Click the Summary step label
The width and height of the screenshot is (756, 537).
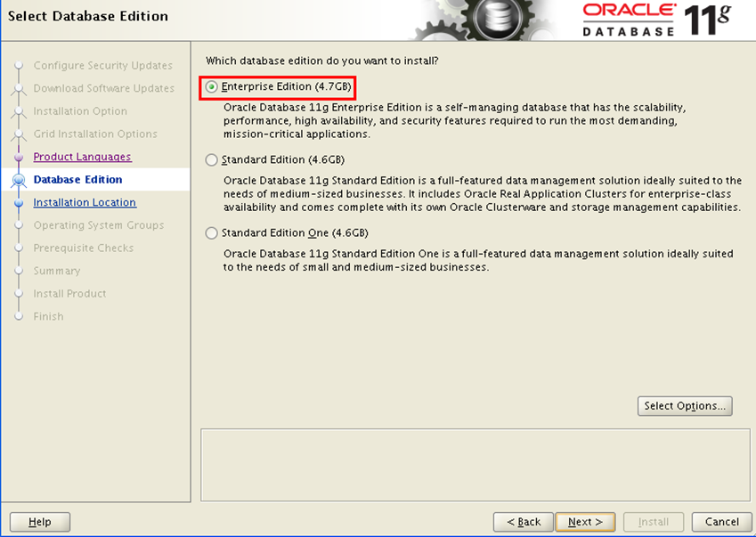pyautogui.click(x=57, y=271)
